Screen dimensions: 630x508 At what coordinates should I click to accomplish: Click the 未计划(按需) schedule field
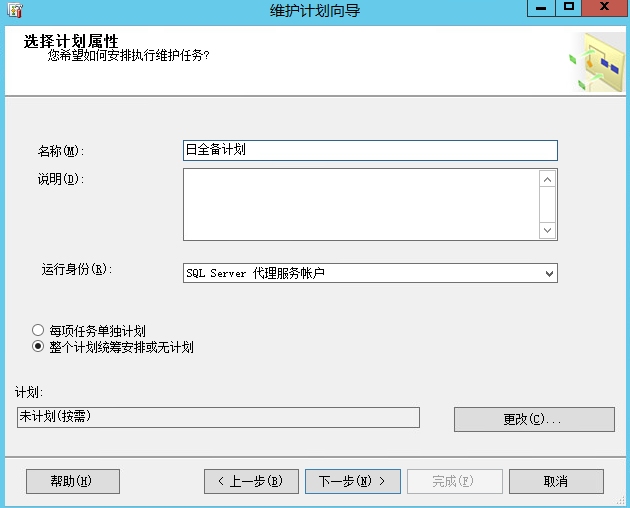[218, 417]
